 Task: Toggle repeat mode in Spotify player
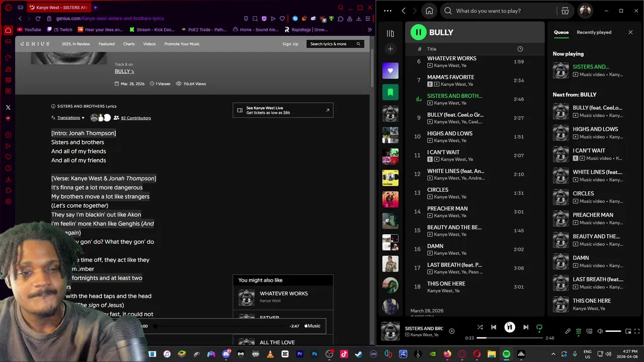[539, 327]
